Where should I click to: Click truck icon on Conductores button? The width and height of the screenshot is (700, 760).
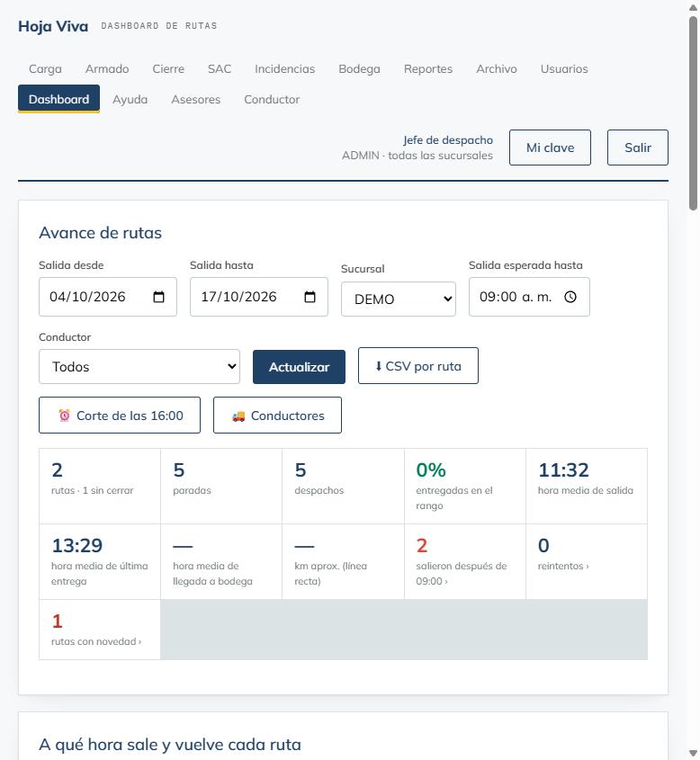tap(238, 416)
